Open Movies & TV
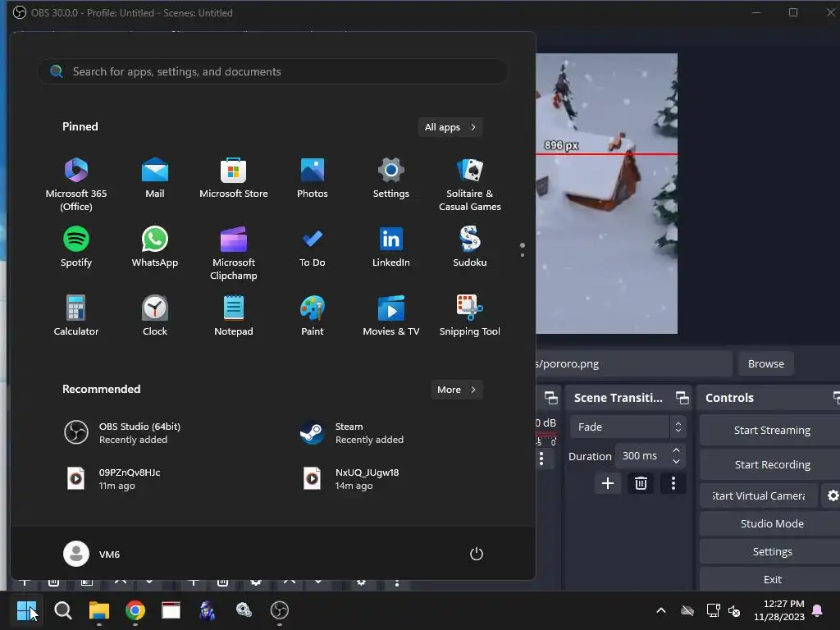The width and height of the screenshot is (840, 630). click(x=391, y=316)
